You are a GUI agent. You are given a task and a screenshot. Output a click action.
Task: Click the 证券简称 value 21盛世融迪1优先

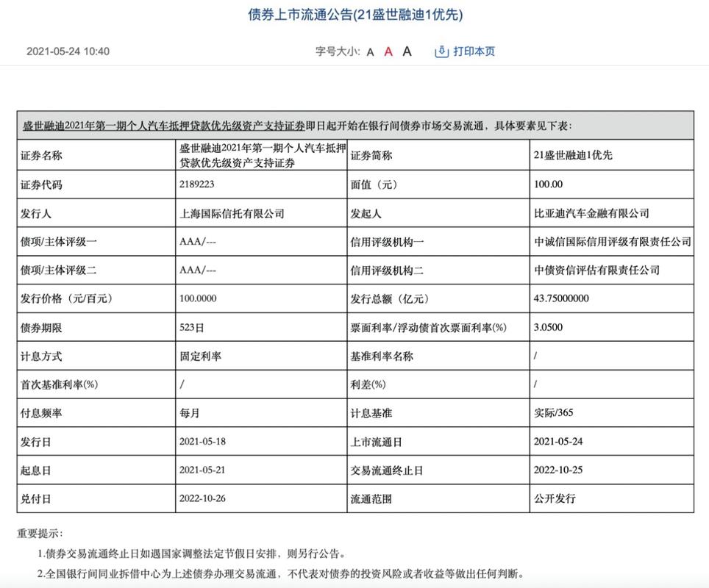[573, 155]
